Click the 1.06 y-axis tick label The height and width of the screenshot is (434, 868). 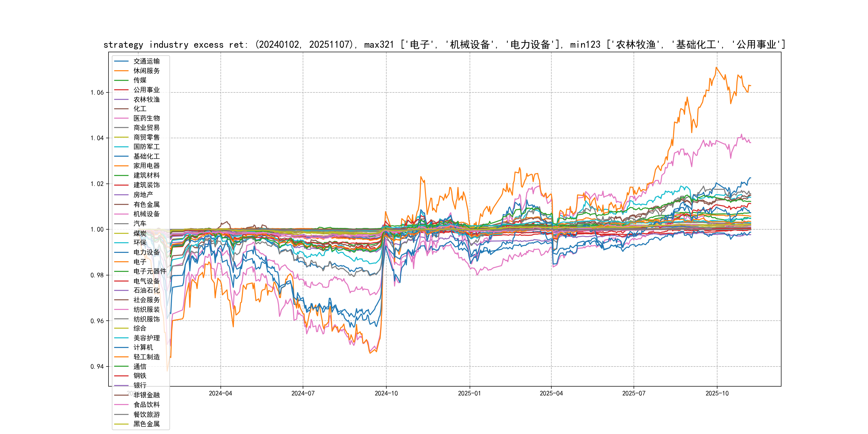(x=97, y=93)
